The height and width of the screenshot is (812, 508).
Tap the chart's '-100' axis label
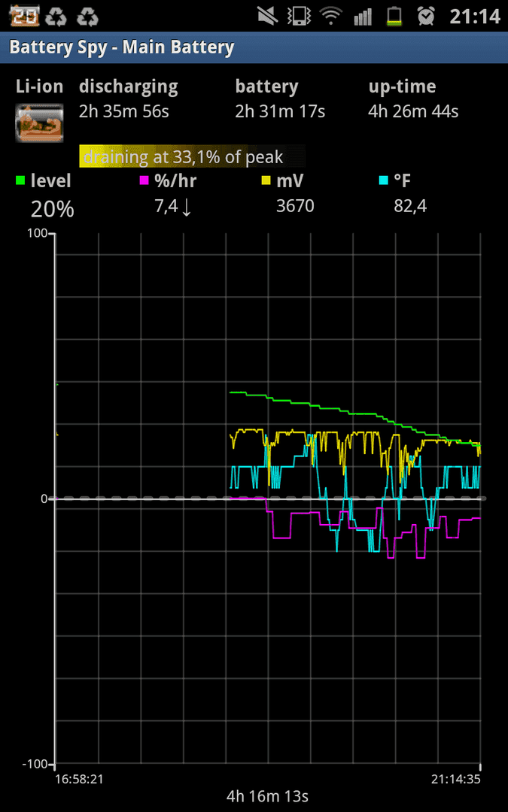(x=35, y=765)
